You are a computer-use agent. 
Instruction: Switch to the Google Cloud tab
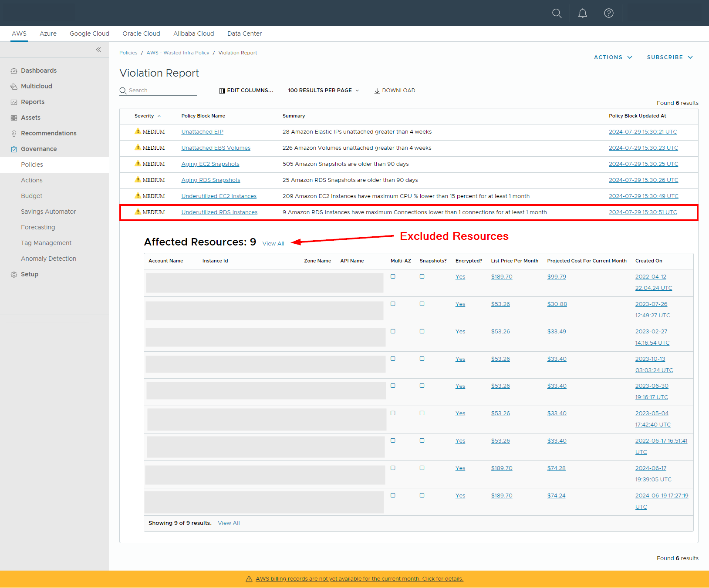pos(89,34)
